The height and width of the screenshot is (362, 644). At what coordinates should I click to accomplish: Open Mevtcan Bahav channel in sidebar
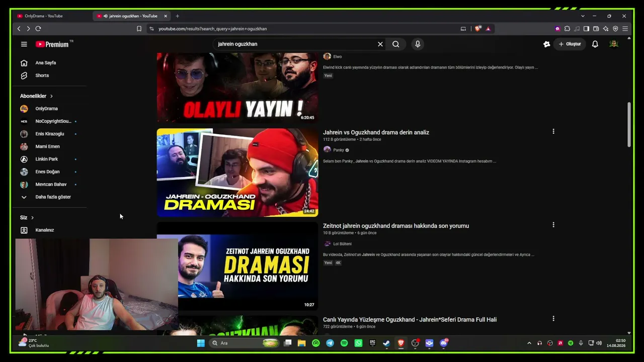tap(50, 185)
